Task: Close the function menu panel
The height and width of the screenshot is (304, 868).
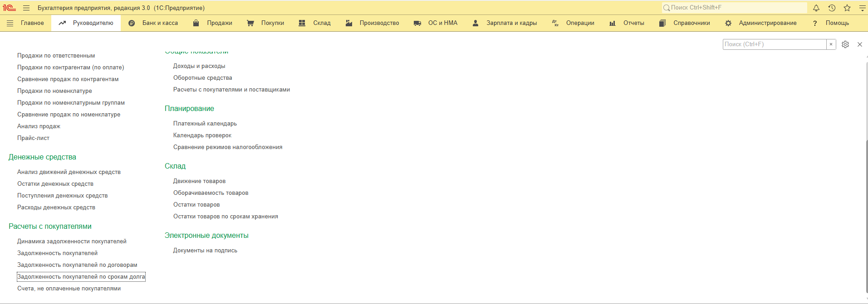Action: 860,44
